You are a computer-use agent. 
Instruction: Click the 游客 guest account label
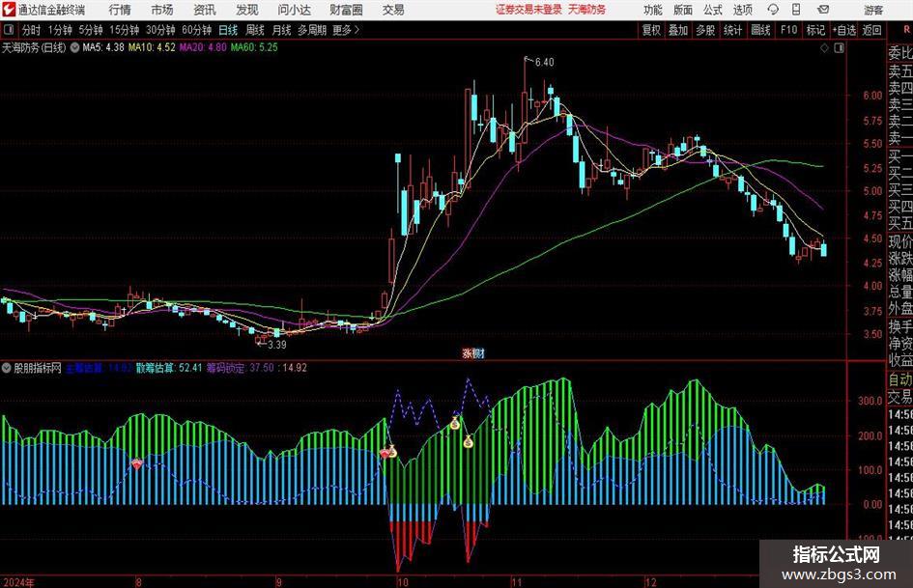click(872, 10)
